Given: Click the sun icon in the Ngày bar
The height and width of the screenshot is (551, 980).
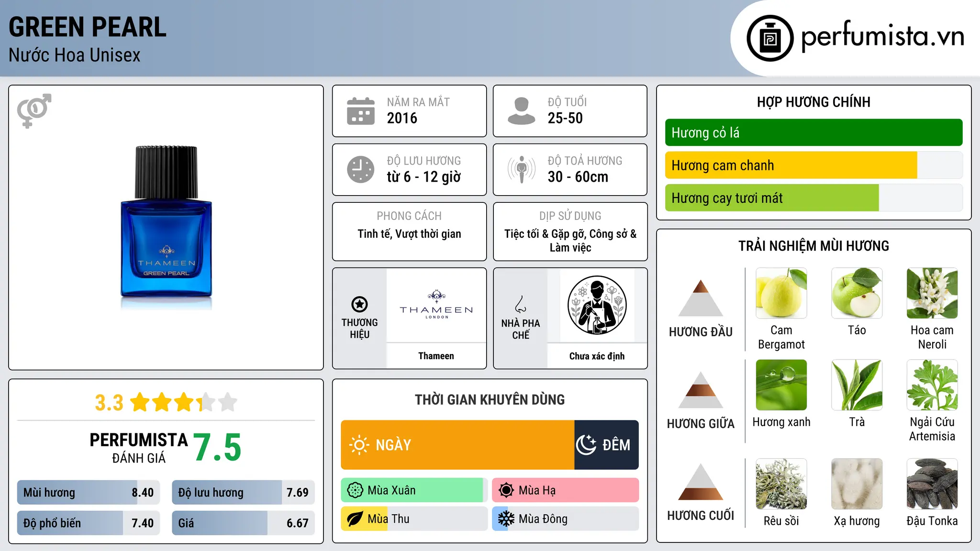Looking at the screenshot, I should coord(359,445).
